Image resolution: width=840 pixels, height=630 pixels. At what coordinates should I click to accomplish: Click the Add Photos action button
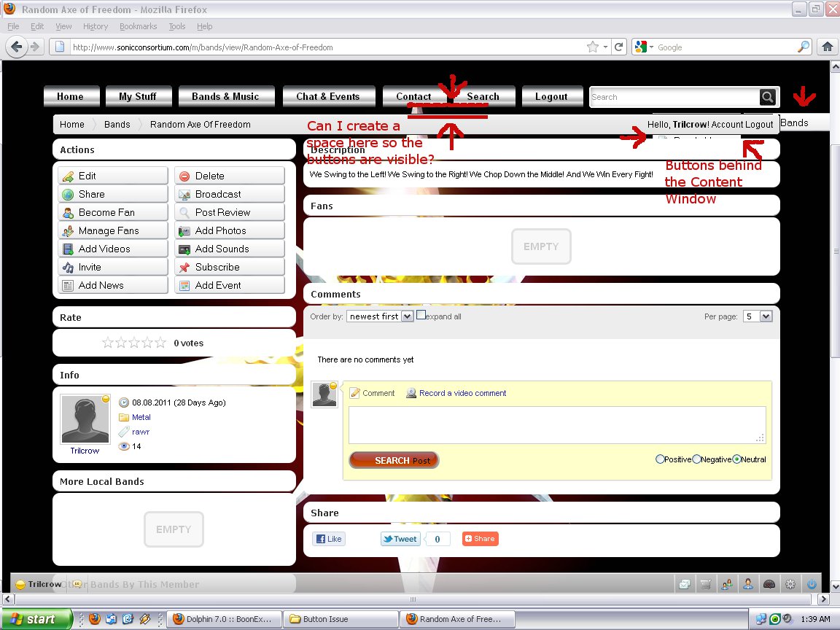pyautogui.click(x=229, y=230)
